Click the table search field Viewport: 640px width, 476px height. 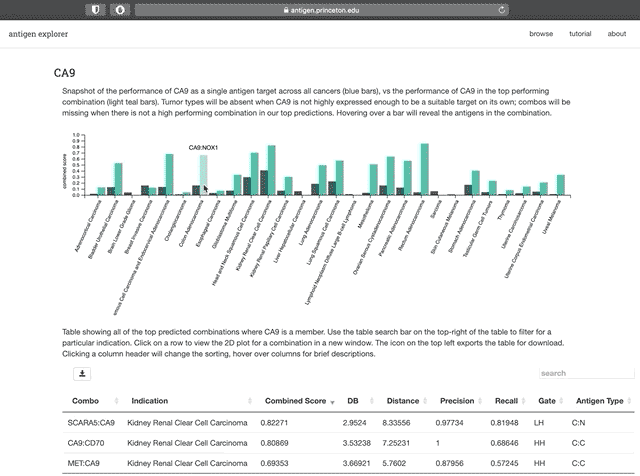[x=579, y=374]
